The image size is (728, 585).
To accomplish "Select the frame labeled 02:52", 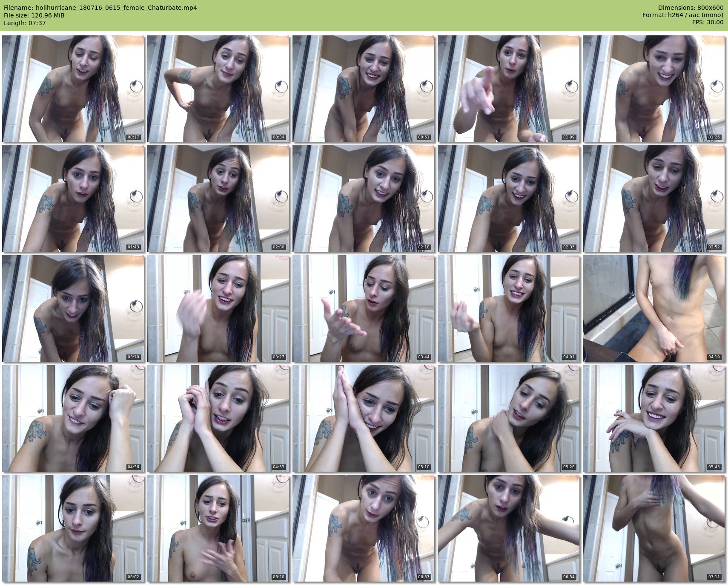I will click(x=654, y=199).
